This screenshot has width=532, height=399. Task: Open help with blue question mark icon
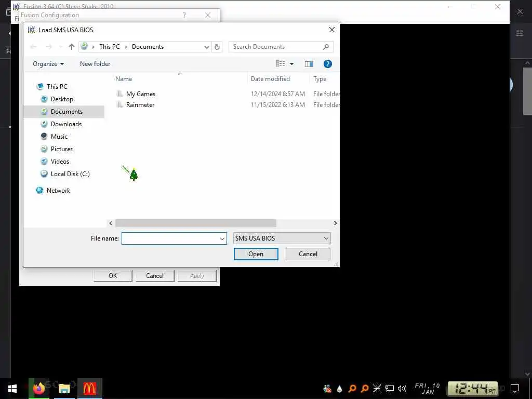click(x=327, y=64)
